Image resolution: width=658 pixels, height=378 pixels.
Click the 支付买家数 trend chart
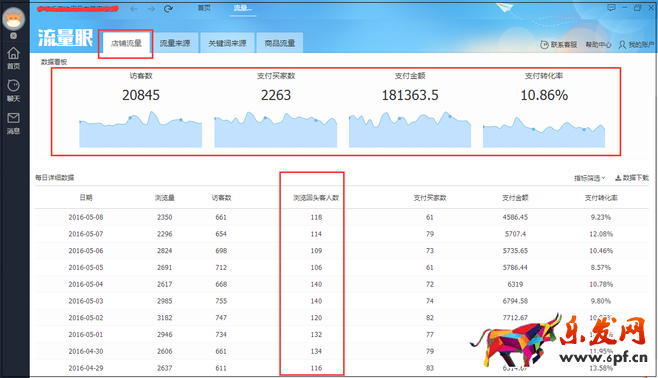pos(276,129)
